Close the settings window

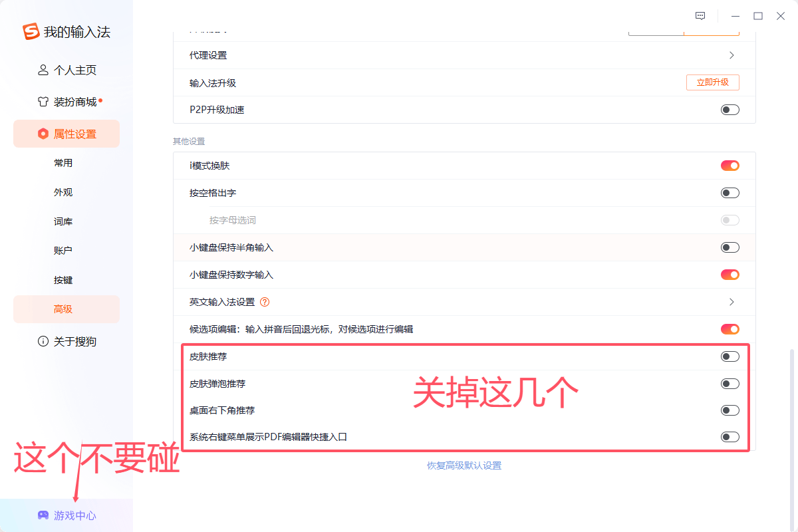pyautogui.click(x=781, y=16)
